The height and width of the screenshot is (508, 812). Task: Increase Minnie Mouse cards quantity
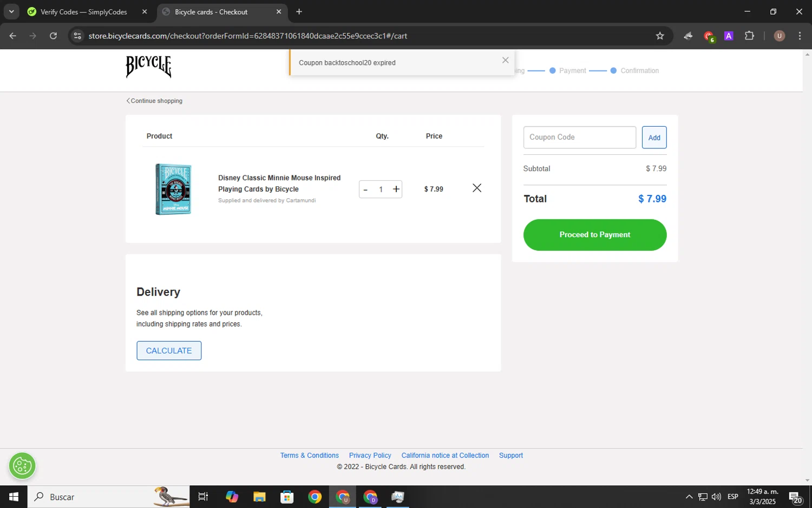(396, 189)
